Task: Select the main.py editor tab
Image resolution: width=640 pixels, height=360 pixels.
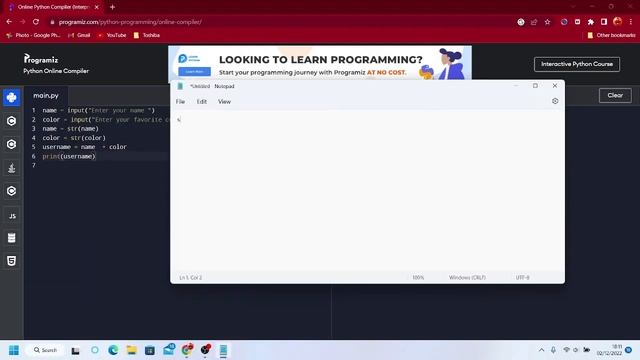Action: tap(46, 96)
